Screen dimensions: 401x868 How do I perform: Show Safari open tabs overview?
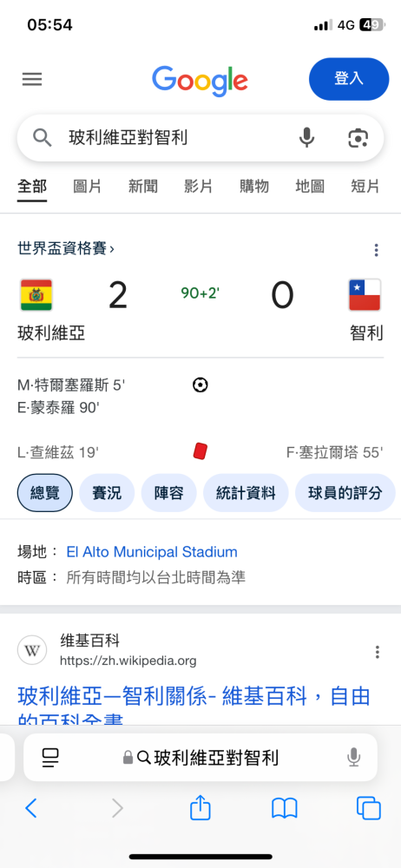(368, 808)
